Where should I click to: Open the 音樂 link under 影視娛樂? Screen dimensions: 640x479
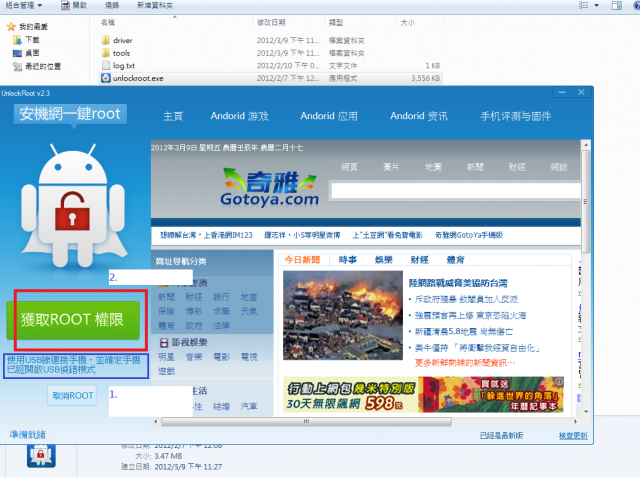coord(194,357)
